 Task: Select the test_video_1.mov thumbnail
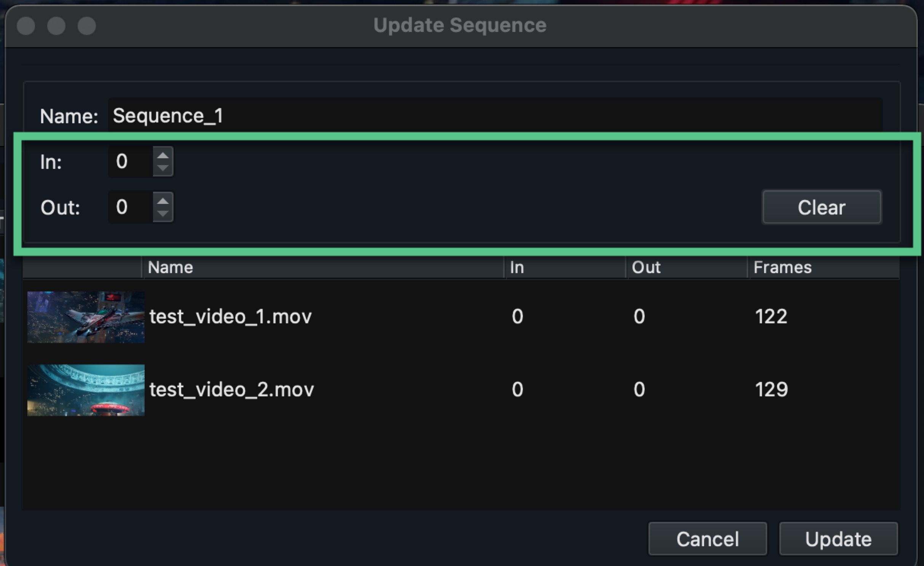point(86,316)
